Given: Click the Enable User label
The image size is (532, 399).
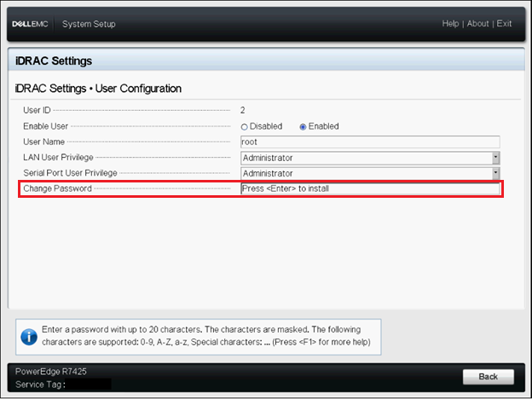Looking at the screenshot, I should [44, 126].
